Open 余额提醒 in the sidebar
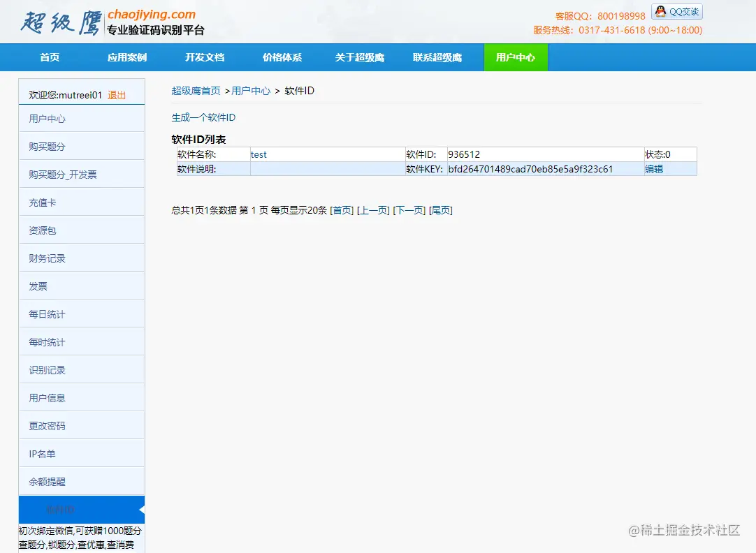The image size is (756, 553). pyautogui.click(x=82, y=482)
